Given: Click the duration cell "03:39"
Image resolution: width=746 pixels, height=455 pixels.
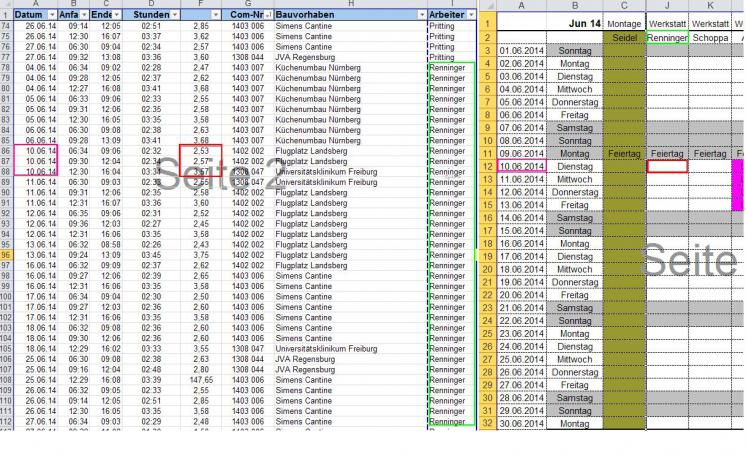Looking at the screenshot, I should click(x=151, y=380).
